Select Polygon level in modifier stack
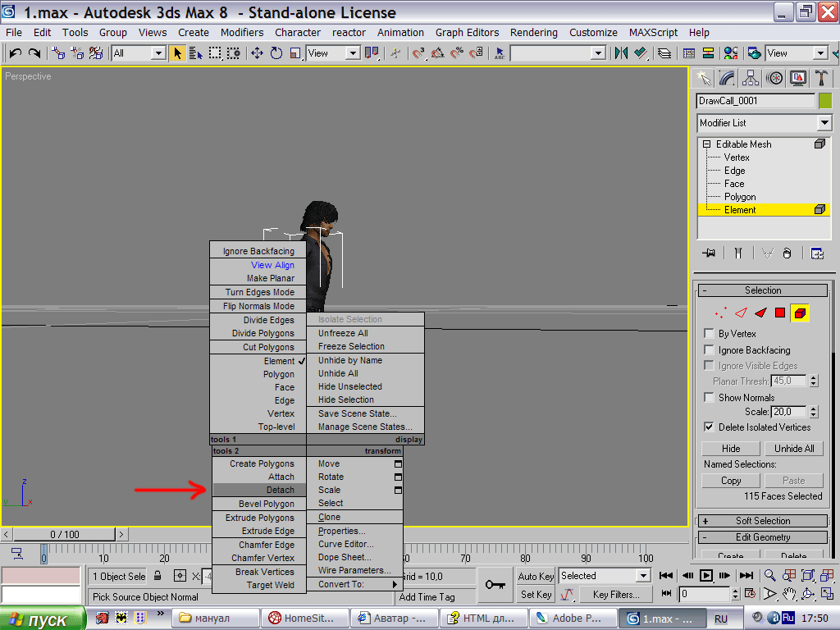 (740, 197)
